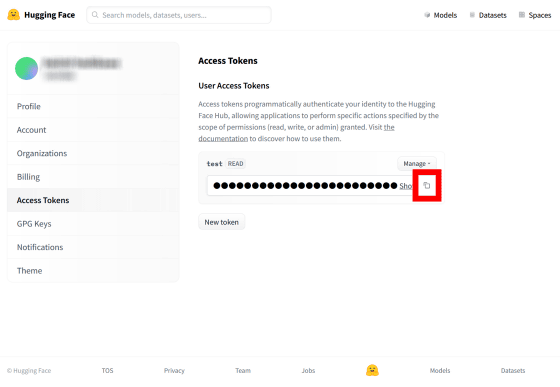Open Privacy in the footer
The image size is (560, 387).
(174, 371)
